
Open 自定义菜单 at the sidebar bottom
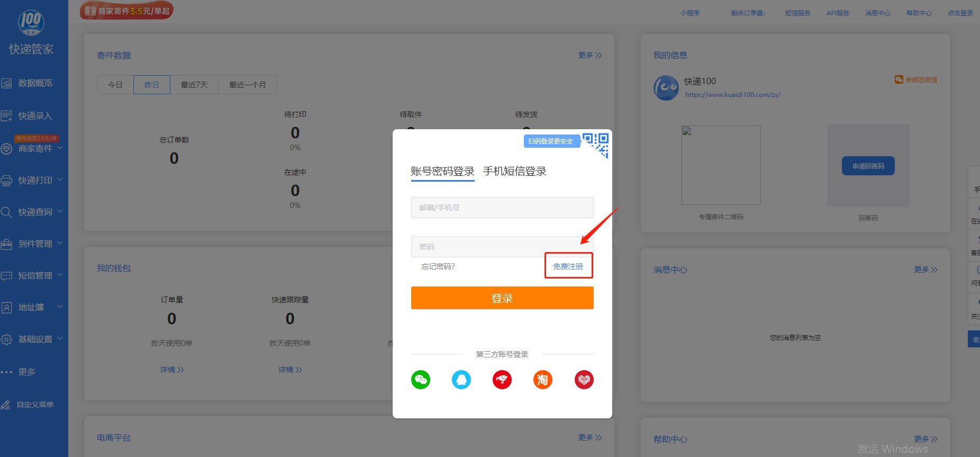(34, 405)
